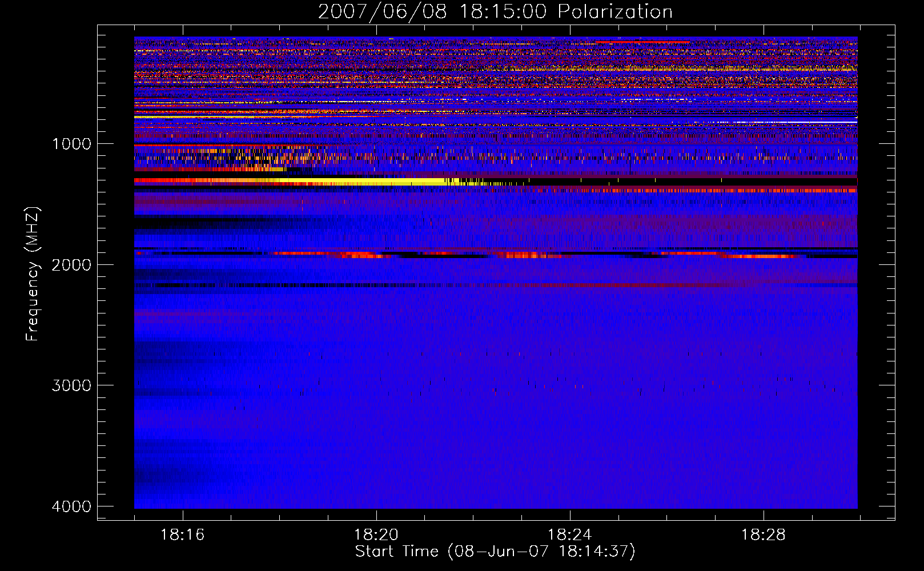Click the 1000 frequency tick label

tap(71, 144)
